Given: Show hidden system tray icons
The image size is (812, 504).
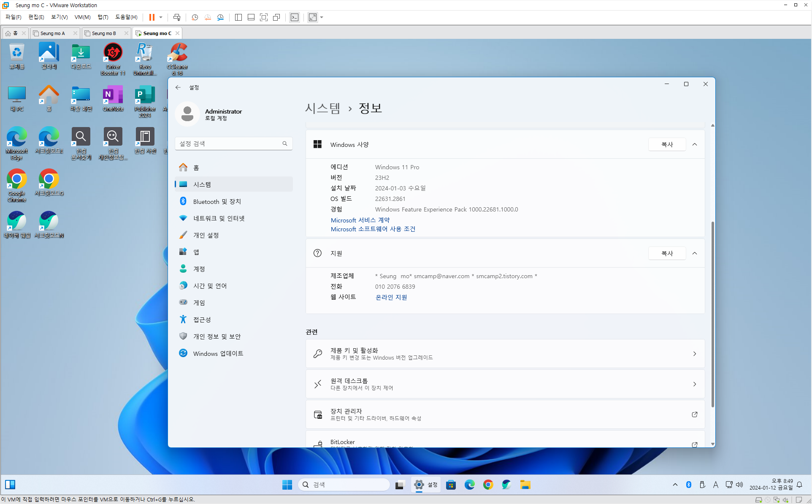Looking at the screenshot, I should tap(675, 485).
